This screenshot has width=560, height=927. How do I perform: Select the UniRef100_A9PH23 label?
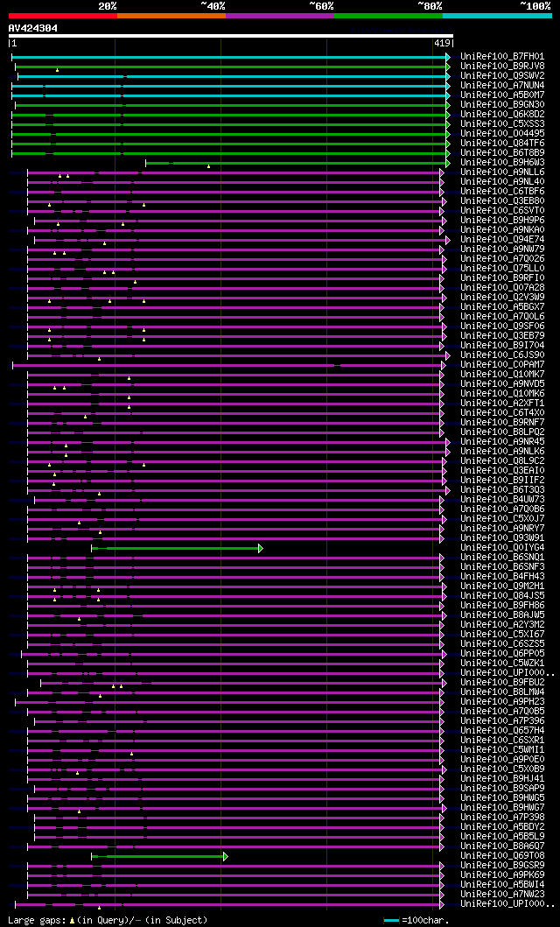(x=503, y=701)
